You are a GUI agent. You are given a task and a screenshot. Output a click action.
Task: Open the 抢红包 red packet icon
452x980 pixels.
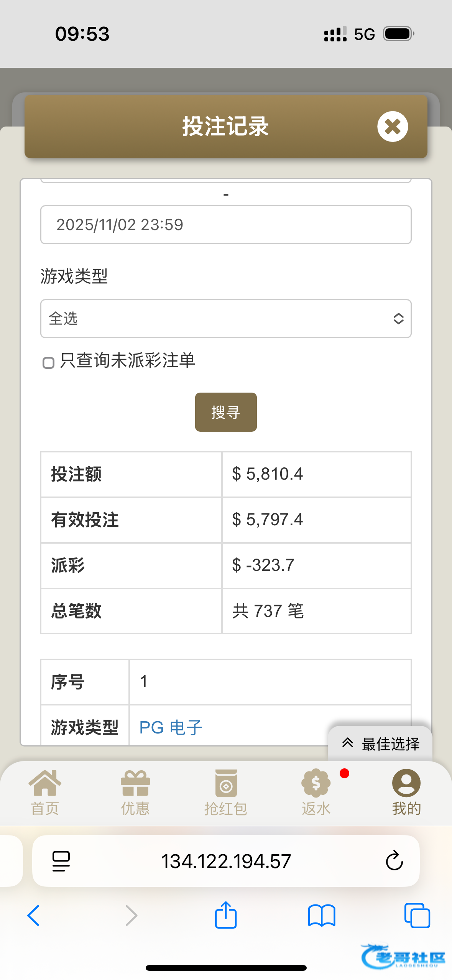click(x=226, y=784)
